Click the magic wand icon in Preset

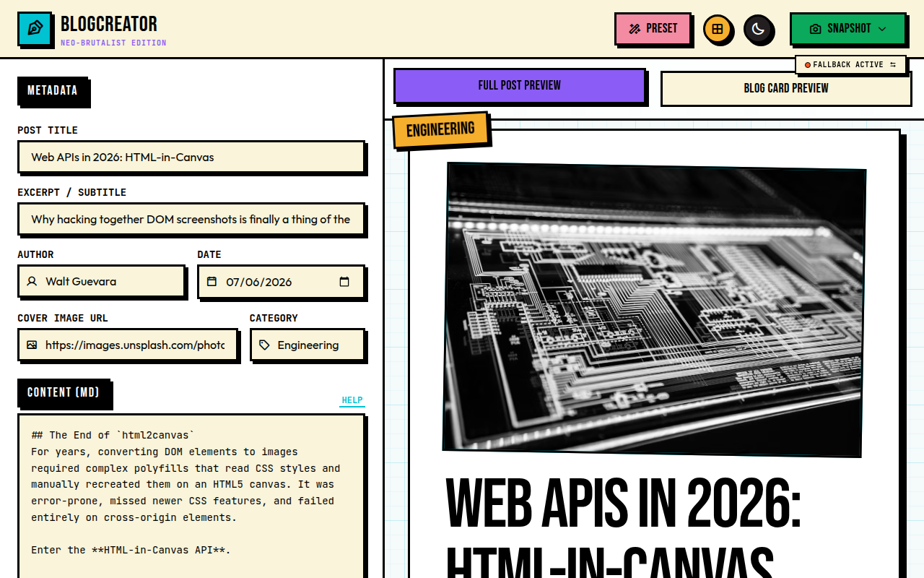pyautogui.click(x=635, y=29)
